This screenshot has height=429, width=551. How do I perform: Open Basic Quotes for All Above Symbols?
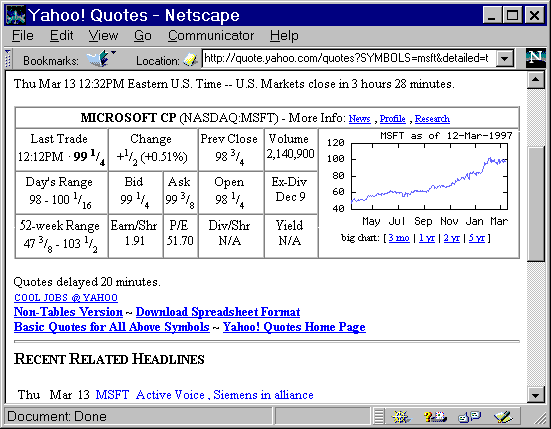[x=111, y=327]
